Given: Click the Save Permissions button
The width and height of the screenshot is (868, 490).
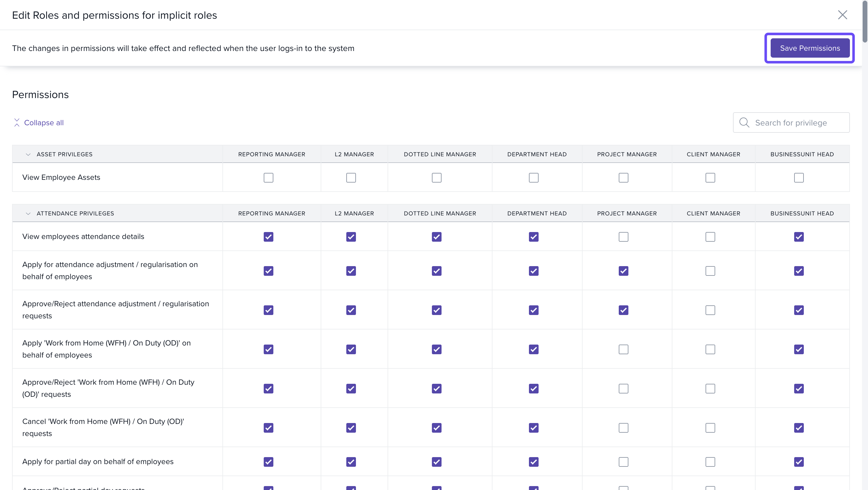Looking at the screenshot, I should (x=810, y=48).
